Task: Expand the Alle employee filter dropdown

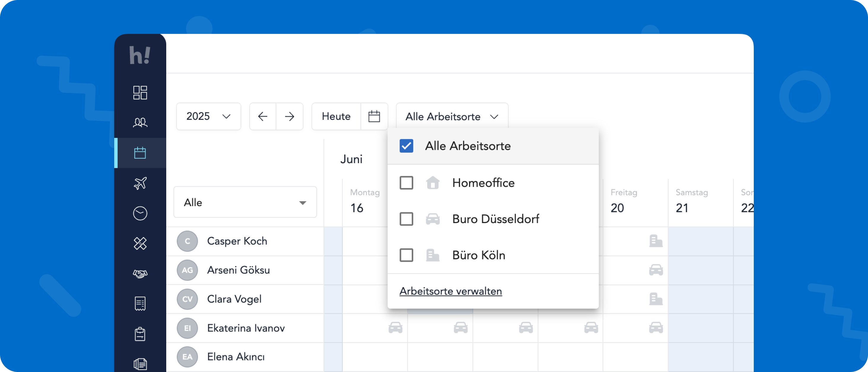Action: 245,202
